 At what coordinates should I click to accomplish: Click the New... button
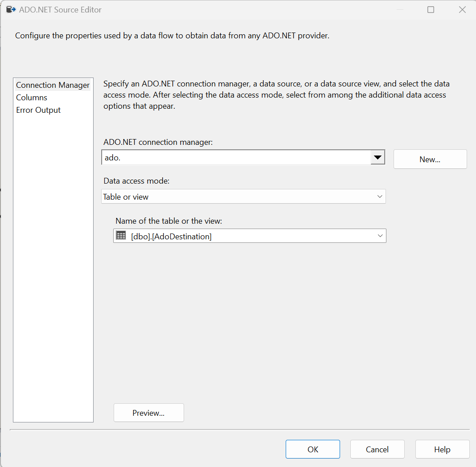(x=430, y=159)
